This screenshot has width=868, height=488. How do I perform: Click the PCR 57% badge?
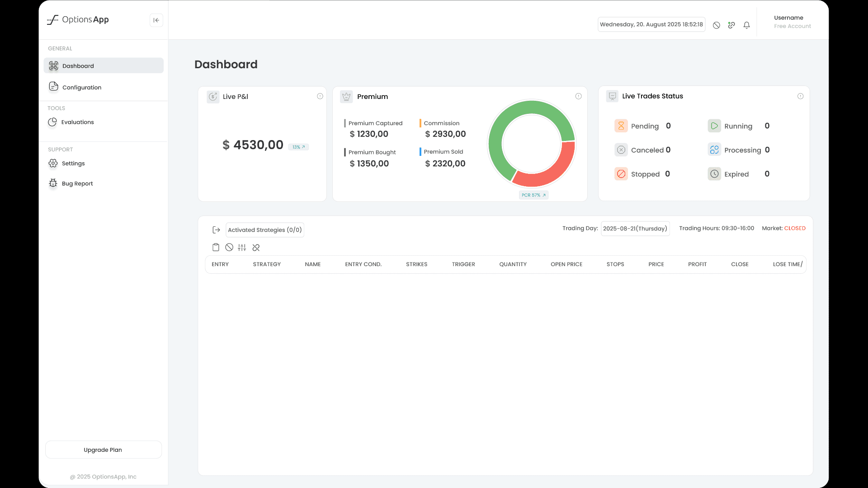point(533,195)
